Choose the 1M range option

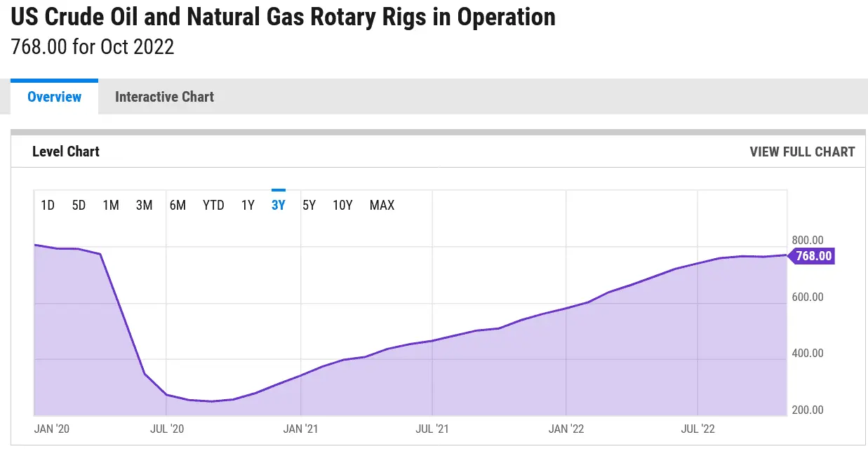pyautogui.click(x=111, y=206)
